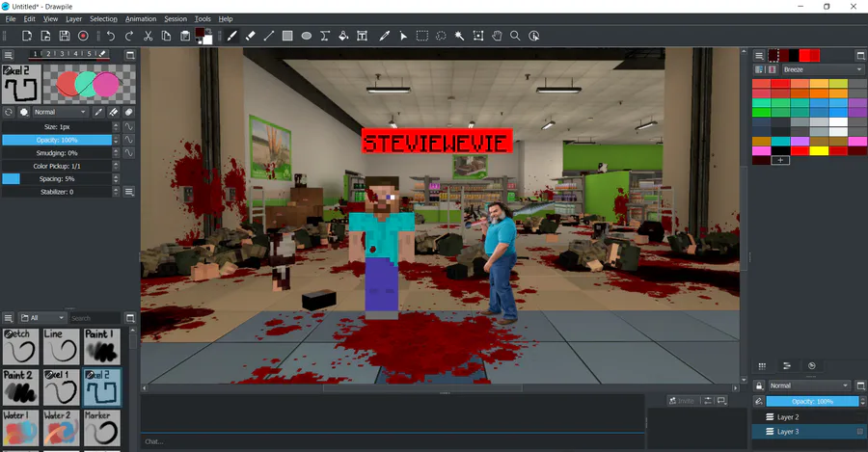Add a new color to the palette
868x452 pixels.
click(x=780, y=160)
